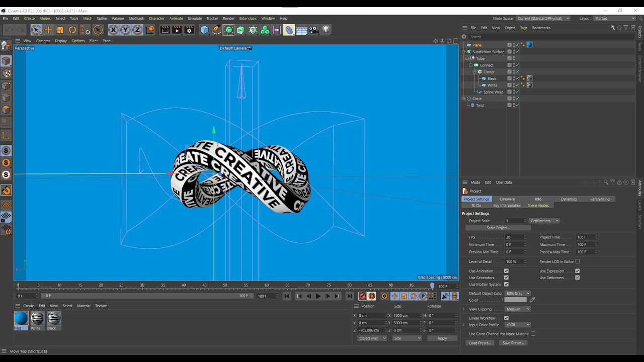The height and width of the screenshot is (362, 644).
Task: Toggle Use Animation checkbox
Action: coord(506,271)
